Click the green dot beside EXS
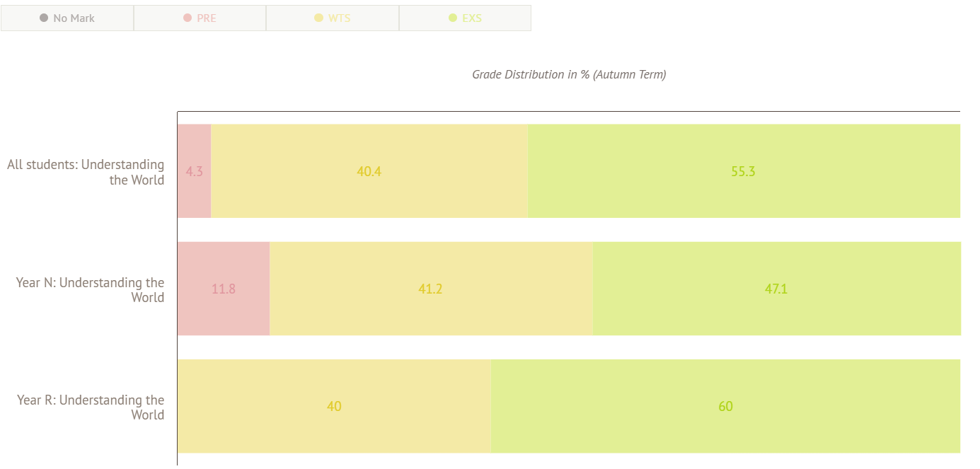 click(x=453, y=18)
